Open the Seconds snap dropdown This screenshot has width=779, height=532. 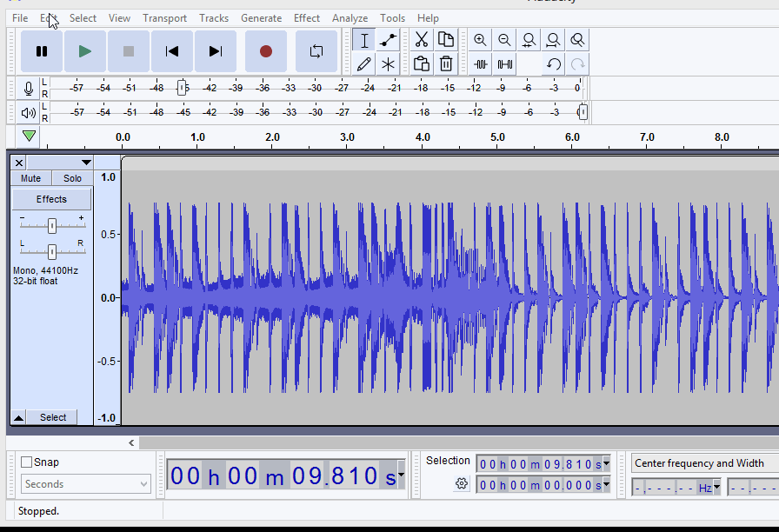[86, 484]
